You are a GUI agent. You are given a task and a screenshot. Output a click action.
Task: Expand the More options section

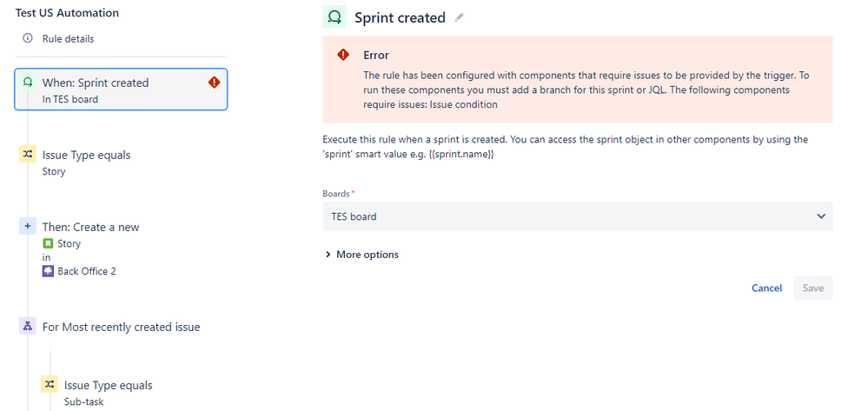point(362,255)
